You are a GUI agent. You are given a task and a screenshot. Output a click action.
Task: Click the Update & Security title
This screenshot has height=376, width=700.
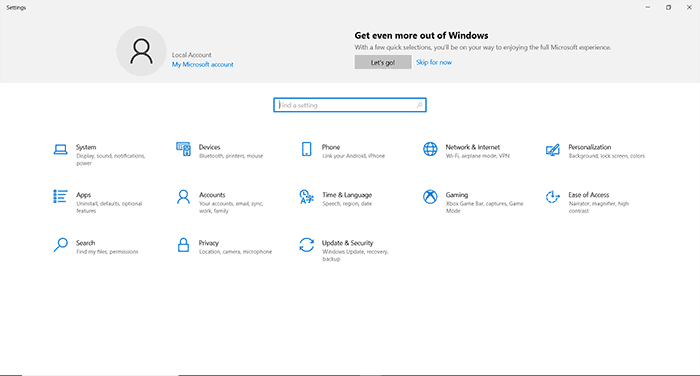pos(347,243)
